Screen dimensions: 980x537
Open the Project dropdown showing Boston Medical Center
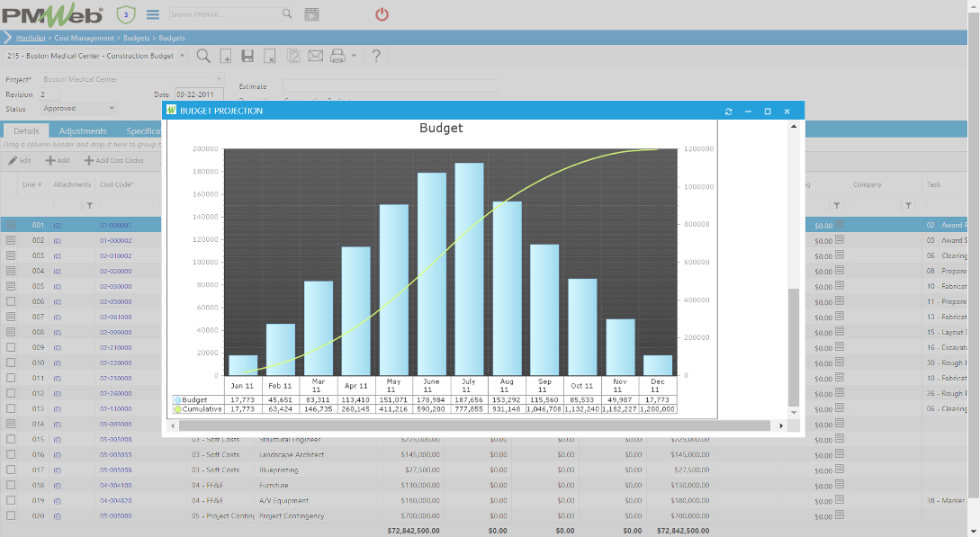(218, 79)
